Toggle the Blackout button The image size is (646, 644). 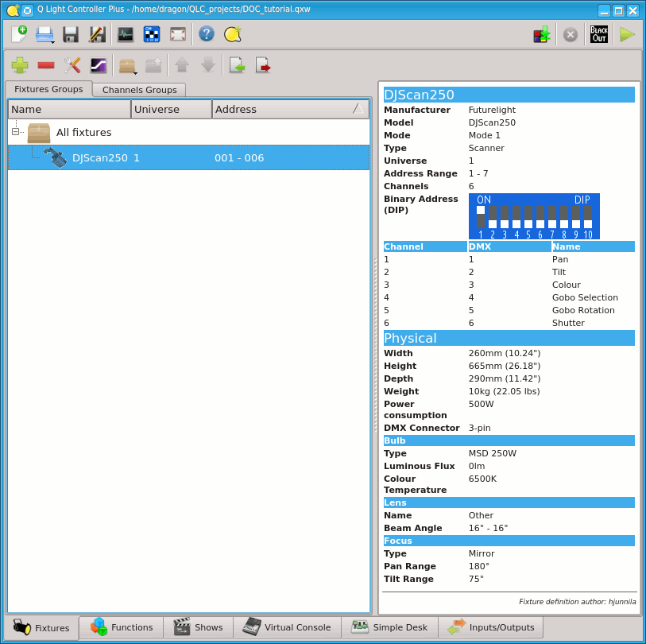pos(598,35)
